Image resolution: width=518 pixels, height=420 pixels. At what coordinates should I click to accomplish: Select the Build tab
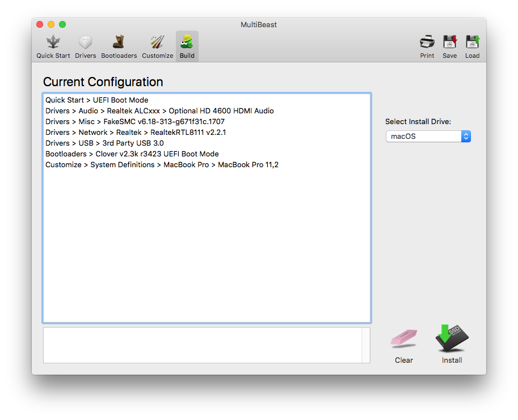pyautogui.click(x=187, y=47)
